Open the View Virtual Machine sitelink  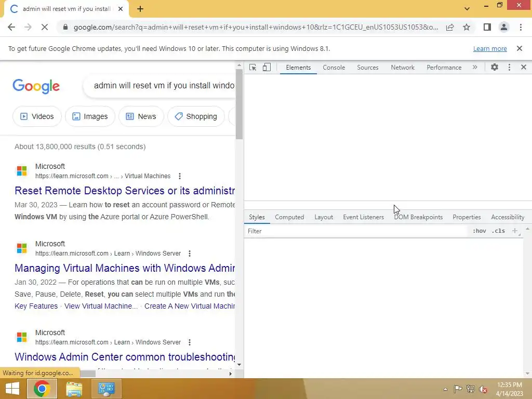pos(101,306)
